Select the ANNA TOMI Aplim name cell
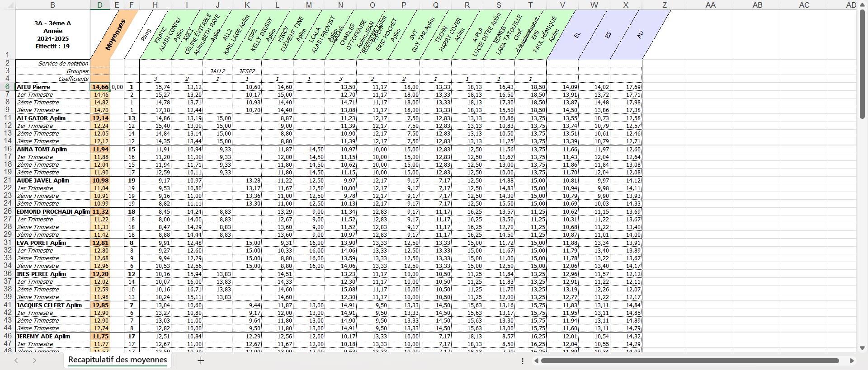This screenshot has height=370, width=868. coord(53,149)
